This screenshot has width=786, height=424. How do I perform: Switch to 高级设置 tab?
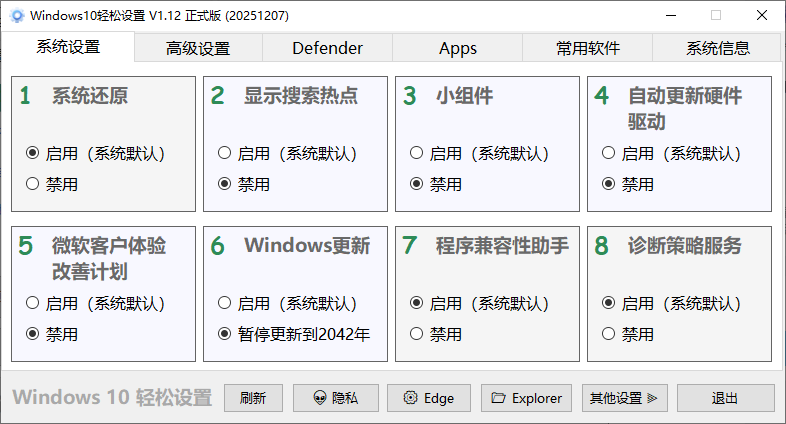[x=198, y=48]
